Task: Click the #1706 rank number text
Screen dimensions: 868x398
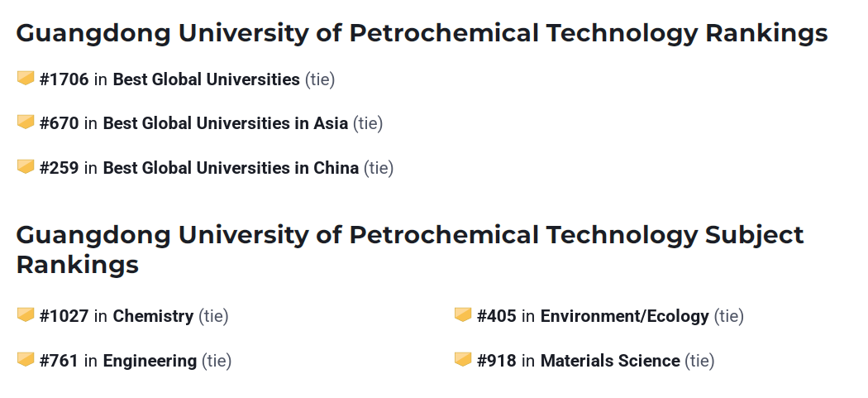Action: (x=64, y=79)
